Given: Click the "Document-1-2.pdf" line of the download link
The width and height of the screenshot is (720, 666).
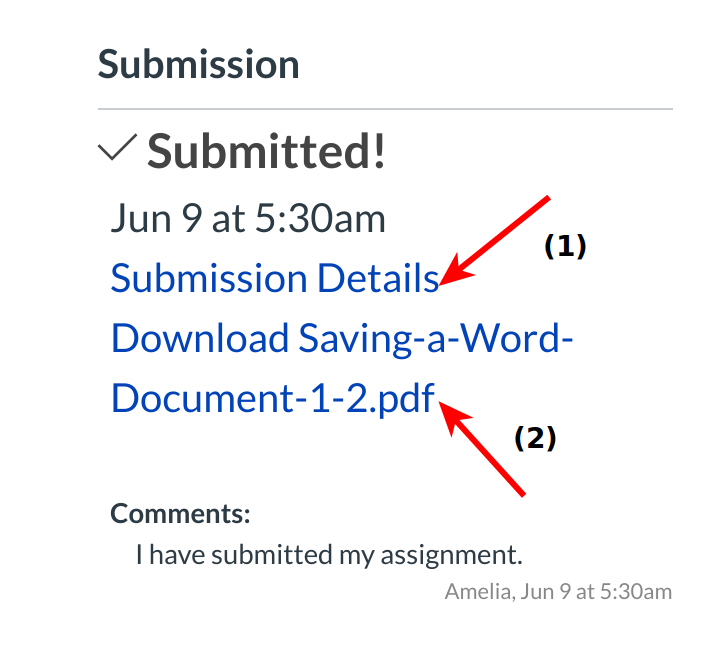Looking at the screenshot, I should (x=272, y=398).
